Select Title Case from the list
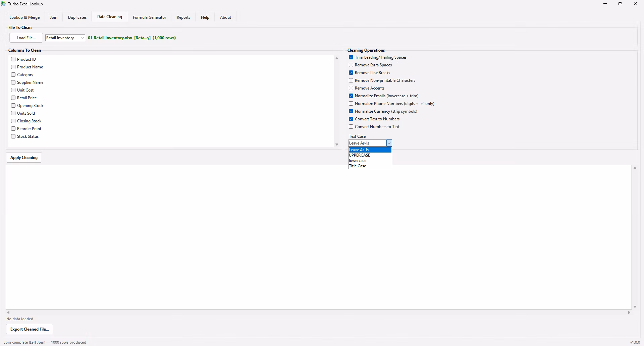644x346 pixels. coord(370,166)
